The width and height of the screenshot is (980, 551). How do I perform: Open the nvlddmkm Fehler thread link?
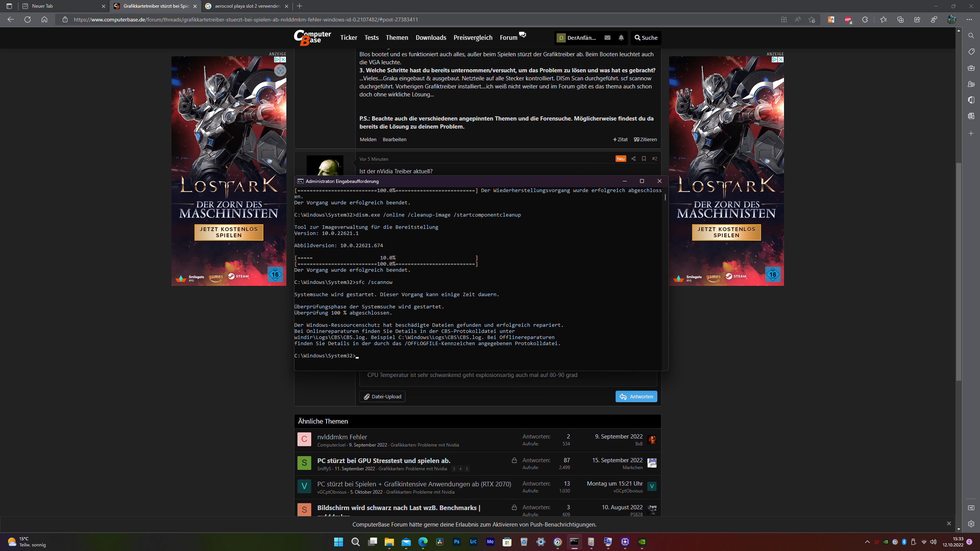click(x=342, y=437)
